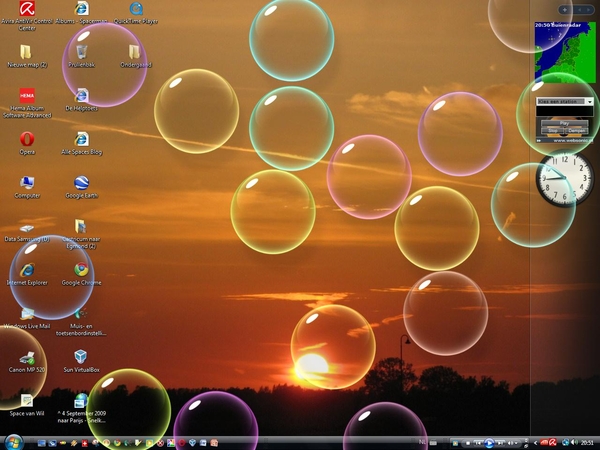The height and width of the screenshot is (450, 600).
Task: Open the www.websonic.nl link
Action: tap(572, 140)
